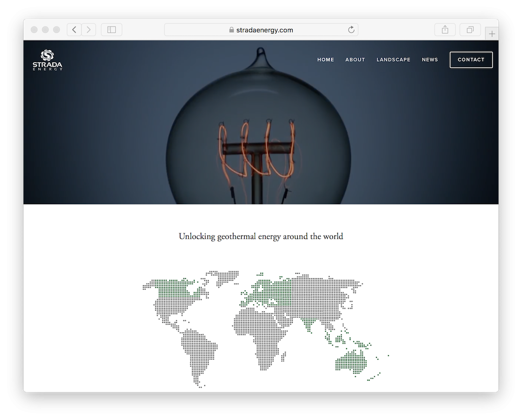The image size is (522, 420).
Task: Click the padlock icon in address bar
Action: pyautogui.click(x=232, y=30)
